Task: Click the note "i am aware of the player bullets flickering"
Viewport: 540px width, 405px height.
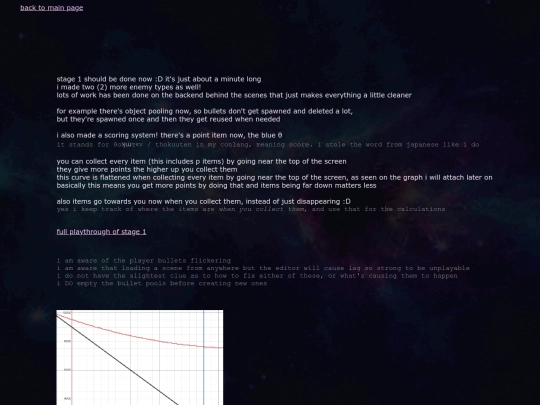Action: 144,261
